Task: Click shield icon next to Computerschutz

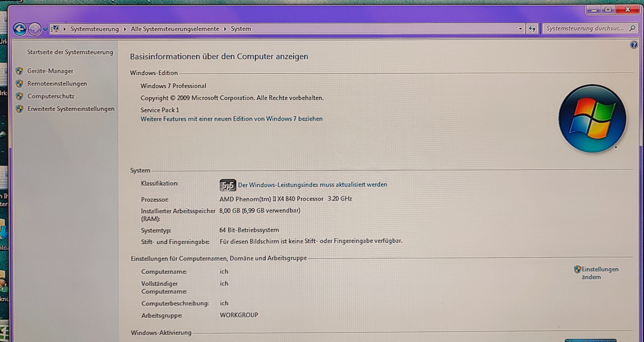Action: [19, 96]
